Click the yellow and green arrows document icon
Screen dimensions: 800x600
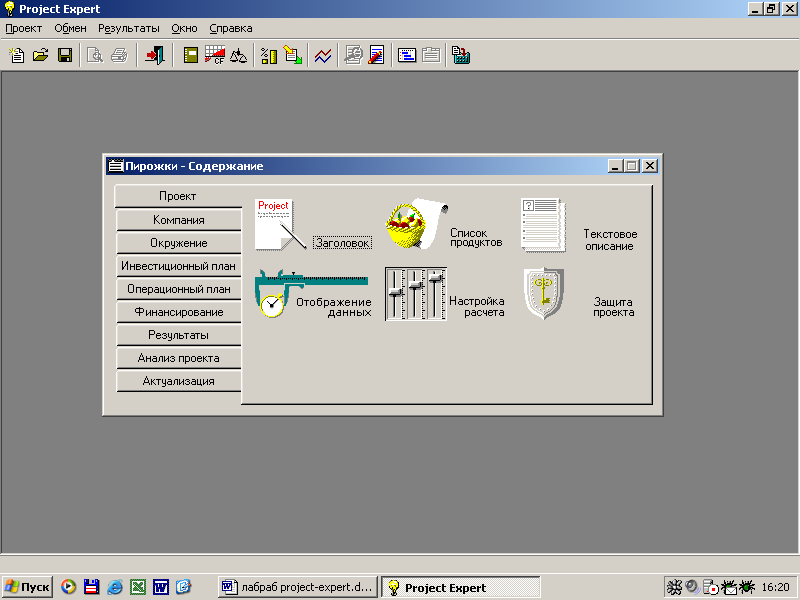pos(293,55)
